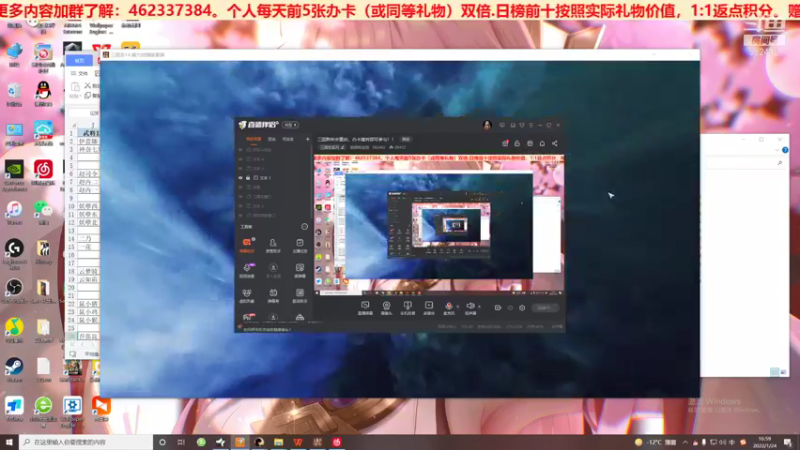The image size is (800, 450).
Task: Toggle the red microphone button
Action: [x=448, y=308]
